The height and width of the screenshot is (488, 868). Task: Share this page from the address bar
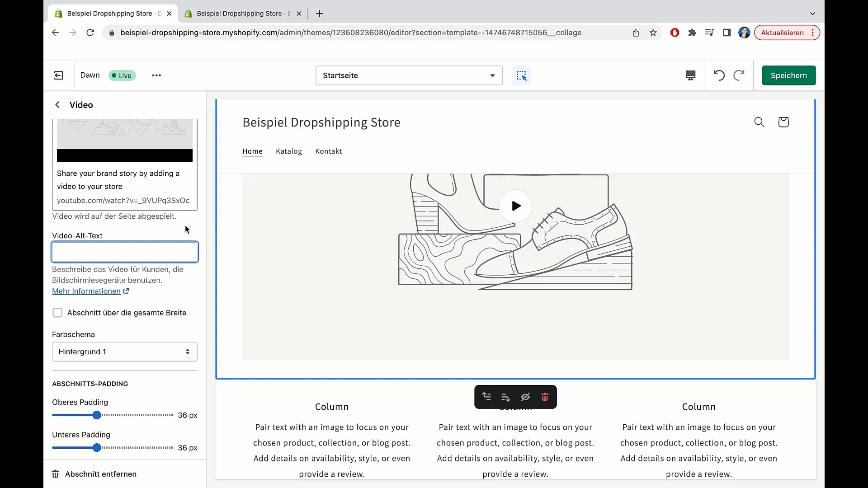point(636,33)
